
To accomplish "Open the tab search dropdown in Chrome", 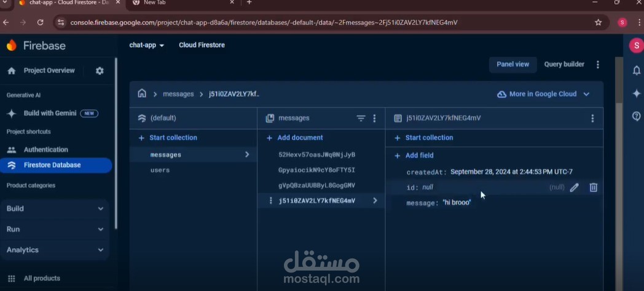I will click(5, 2).
